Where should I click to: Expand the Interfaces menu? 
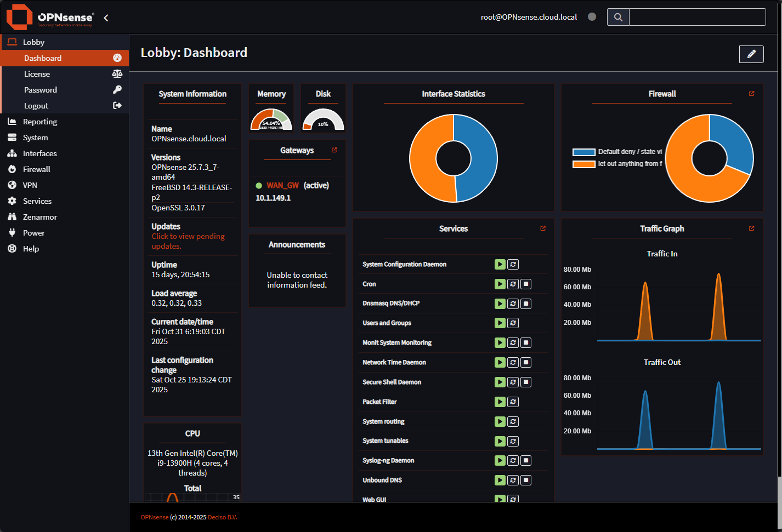65,153
